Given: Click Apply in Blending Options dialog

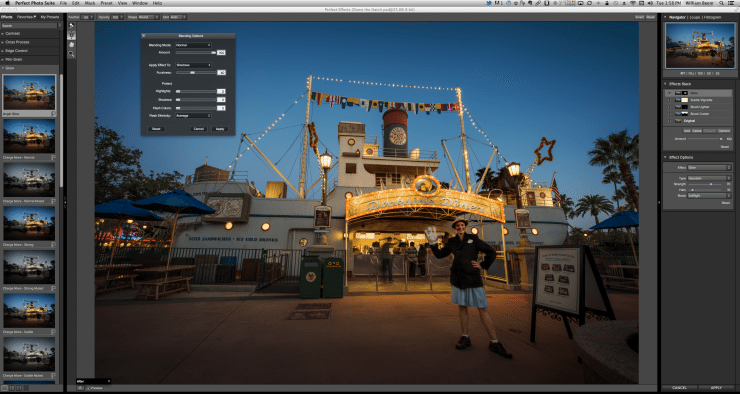Looking at the screenshot, I should click(x=220, y=129).
